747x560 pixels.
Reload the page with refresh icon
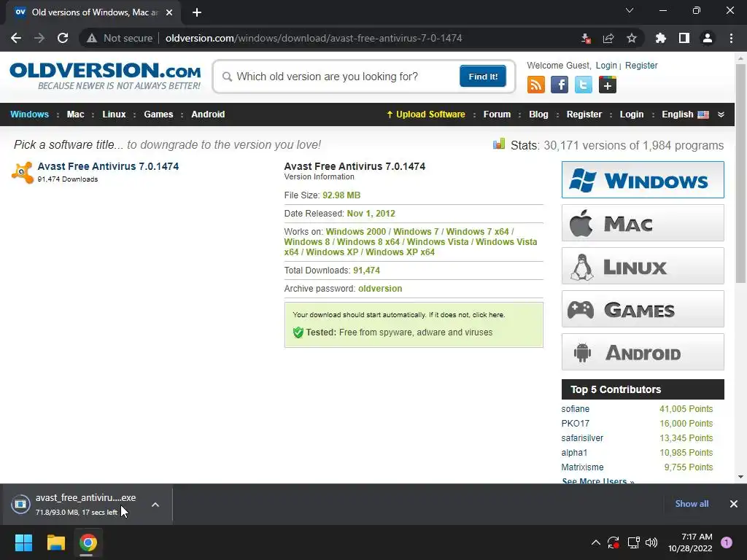(x=63, y=38)
